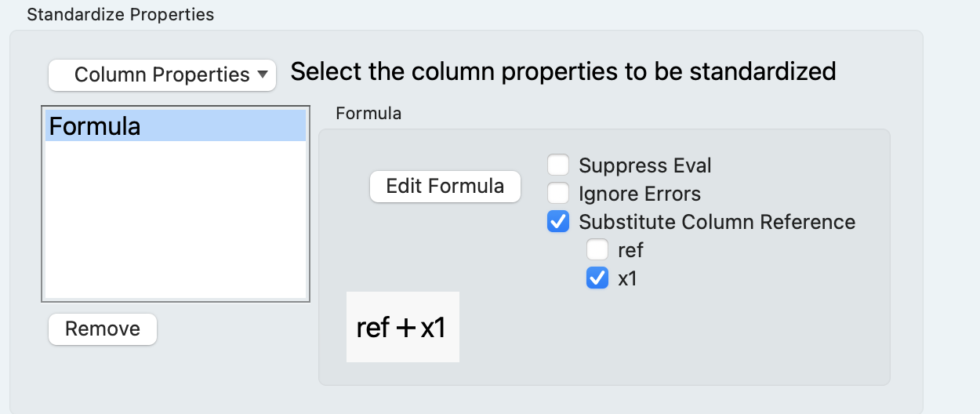The width and height of the screenshot is (980, 414).
Task: Enable the Suppress Eval checkbox
Action: coord(558,165)
